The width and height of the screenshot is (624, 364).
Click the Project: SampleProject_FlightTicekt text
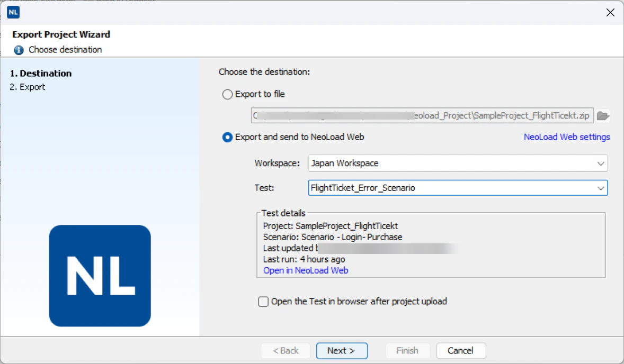pyautogui.click(x=331, y=226)
